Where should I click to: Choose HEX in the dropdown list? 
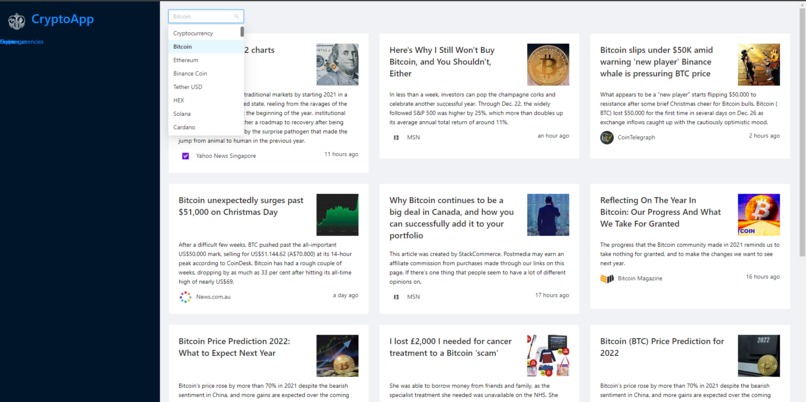(x=205, y=100)
